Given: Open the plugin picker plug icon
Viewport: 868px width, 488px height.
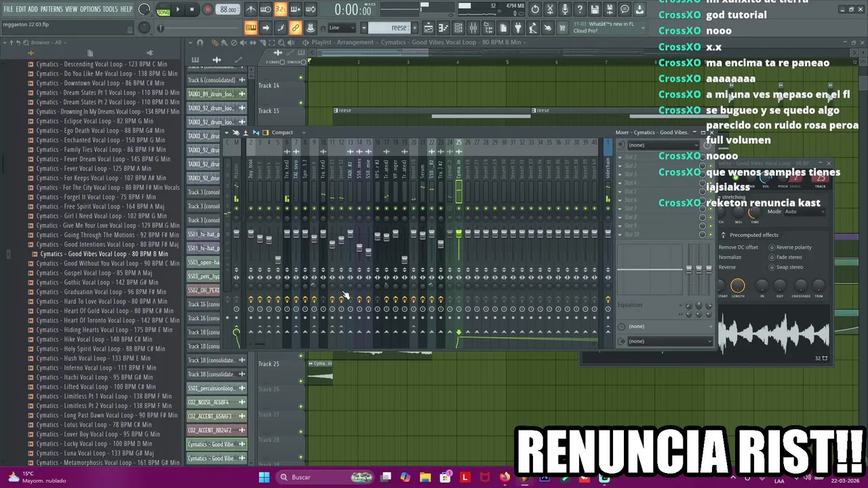Looking at the screenshot, I should [518, 28].
